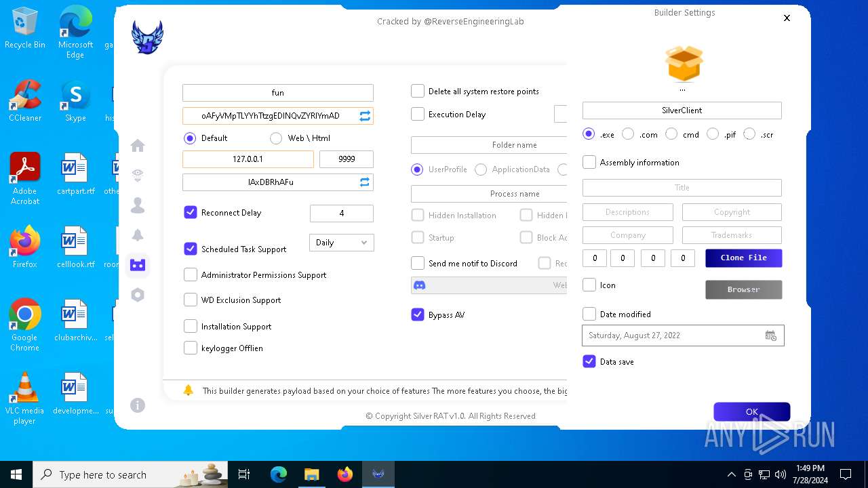Image resolution: width=868 pixels, height=488 pixels.
Task: Toggle Scheduled Task Support checkbox
Action: [191, 249]
